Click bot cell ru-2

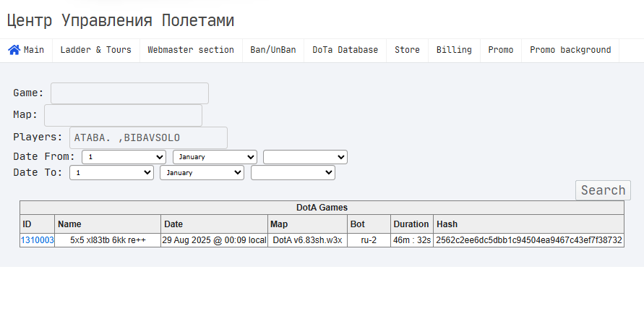(x=369, y=240)
